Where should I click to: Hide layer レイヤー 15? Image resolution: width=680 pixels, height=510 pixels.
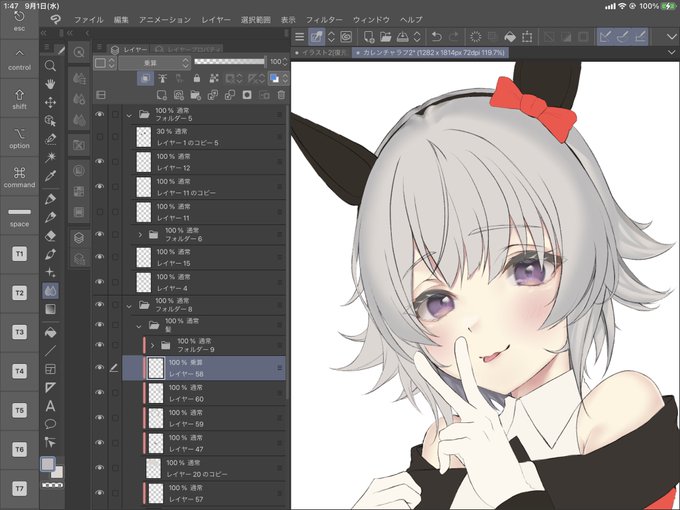pos(100,257)
